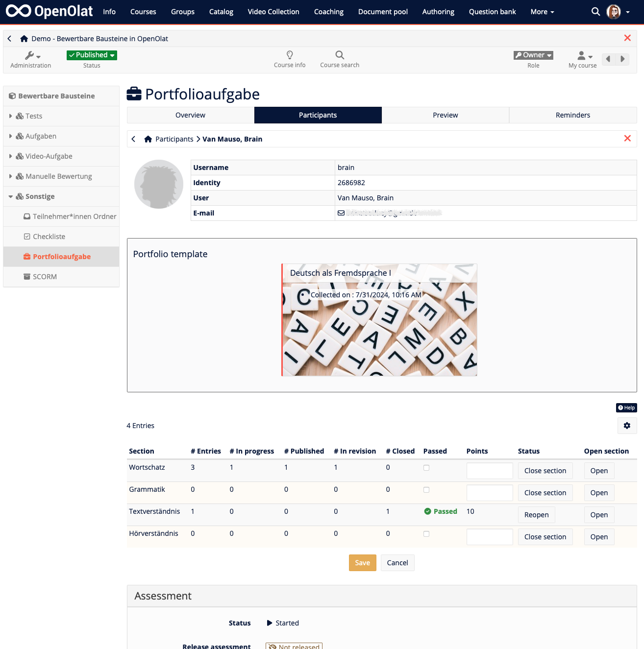The image size is (644, 649).
Task: Open the Help badge above the entries table
Action: [x=626, y=408]
